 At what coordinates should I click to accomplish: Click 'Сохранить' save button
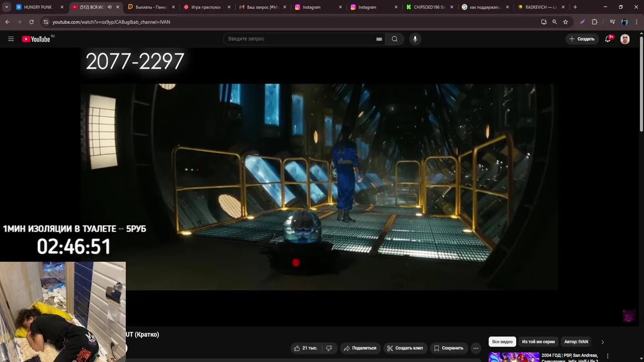pos(448,348)
